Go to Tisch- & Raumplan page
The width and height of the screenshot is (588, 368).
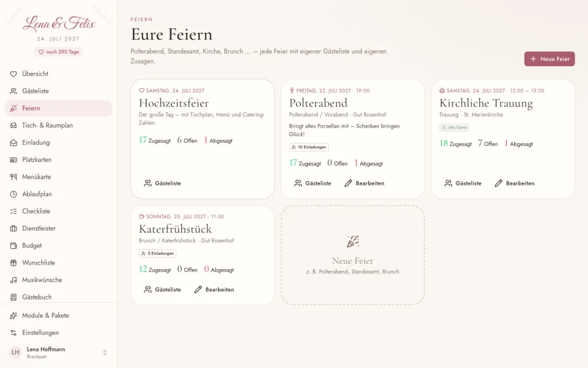pos(58,126)
